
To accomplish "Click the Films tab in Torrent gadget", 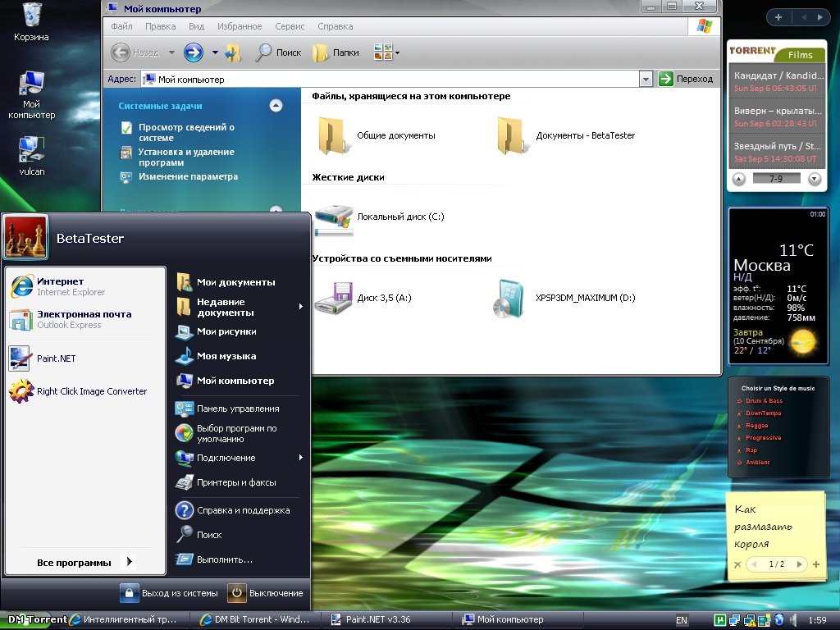I will click(801, 55).
